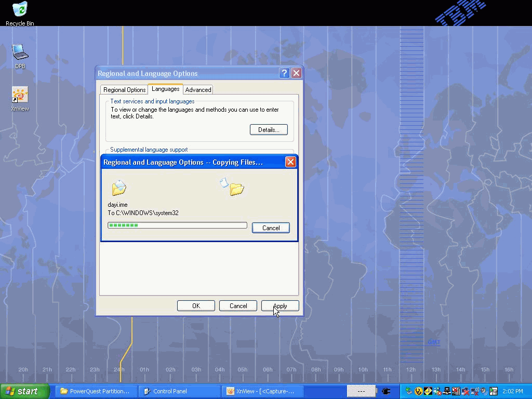
Task: Cancel the file copying operation
Action: pos(271,228)
